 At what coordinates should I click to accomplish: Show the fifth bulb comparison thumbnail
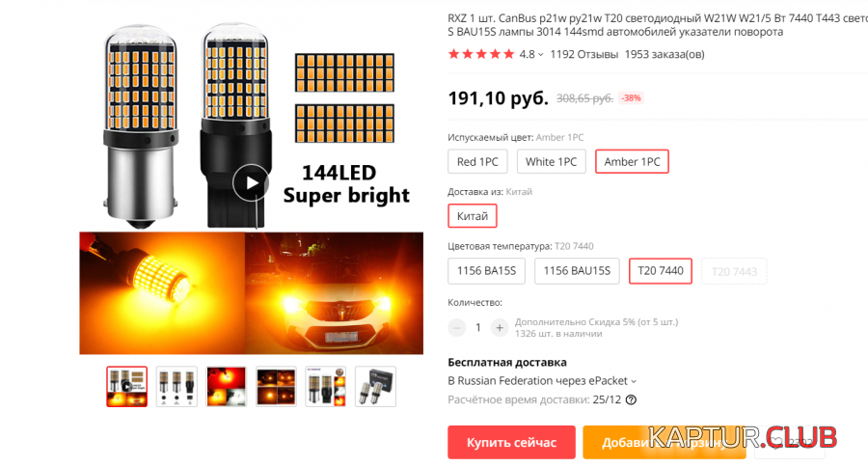coord(326,387)
